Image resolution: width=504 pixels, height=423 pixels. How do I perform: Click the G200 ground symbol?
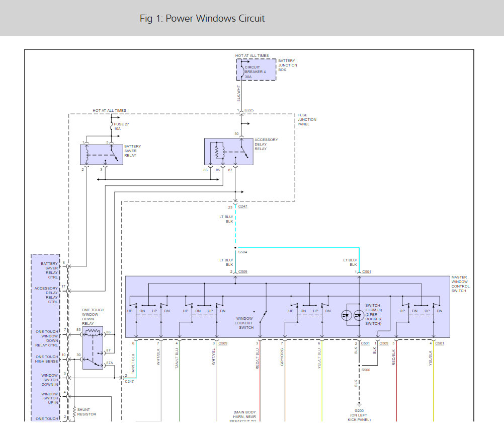(x=359, y=404)
